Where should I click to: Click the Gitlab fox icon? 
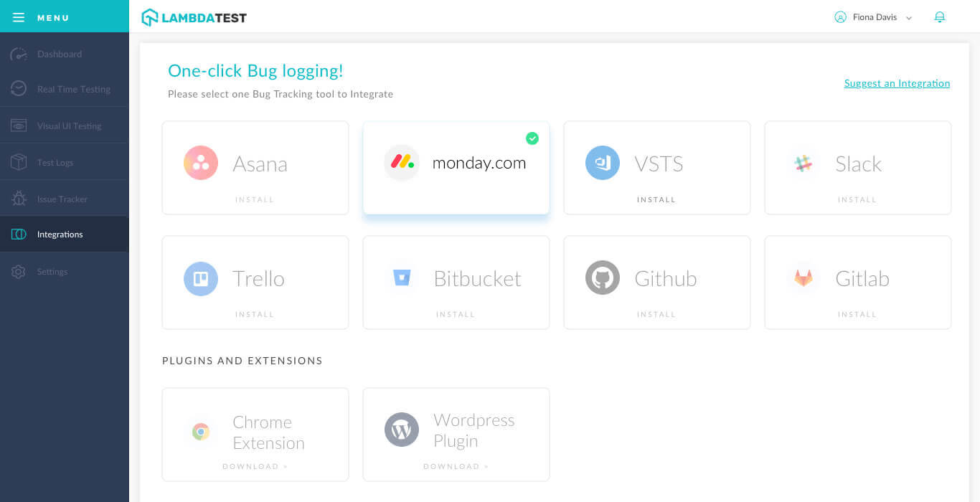point(804,278)
